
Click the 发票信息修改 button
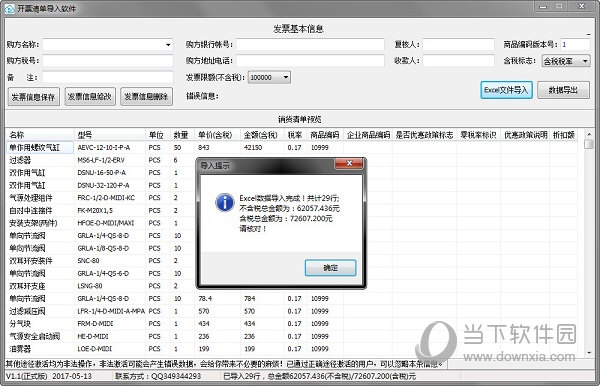pyautogui.click(x=90, y=97)
